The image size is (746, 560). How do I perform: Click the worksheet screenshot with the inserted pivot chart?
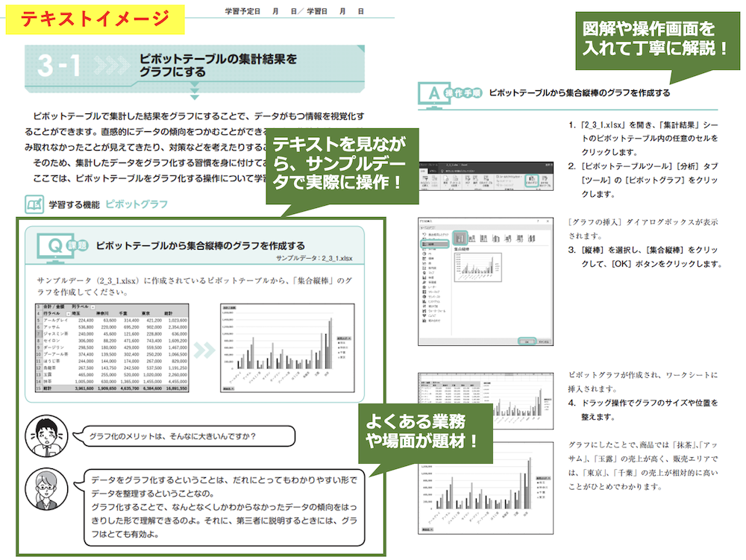(x=486, y=400)
